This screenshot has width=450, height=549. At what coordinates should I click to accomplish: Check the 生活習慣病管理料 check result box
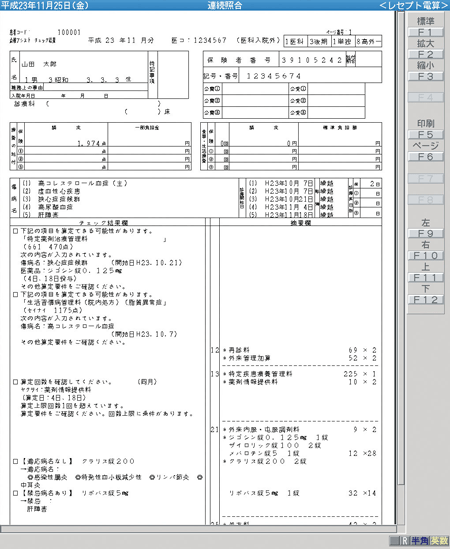coord(15,294)
